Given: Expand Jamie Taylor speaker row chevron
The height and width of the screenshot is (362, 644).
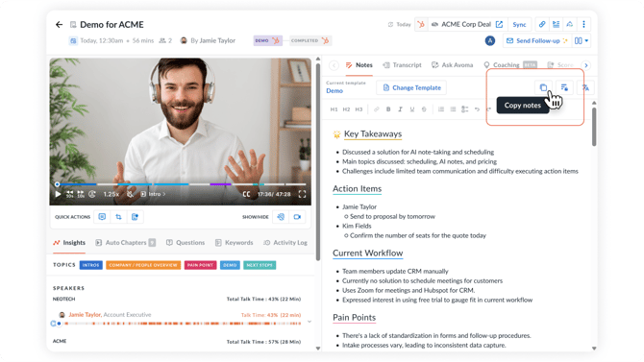Looking at the screenshot, I should [310, 322].
